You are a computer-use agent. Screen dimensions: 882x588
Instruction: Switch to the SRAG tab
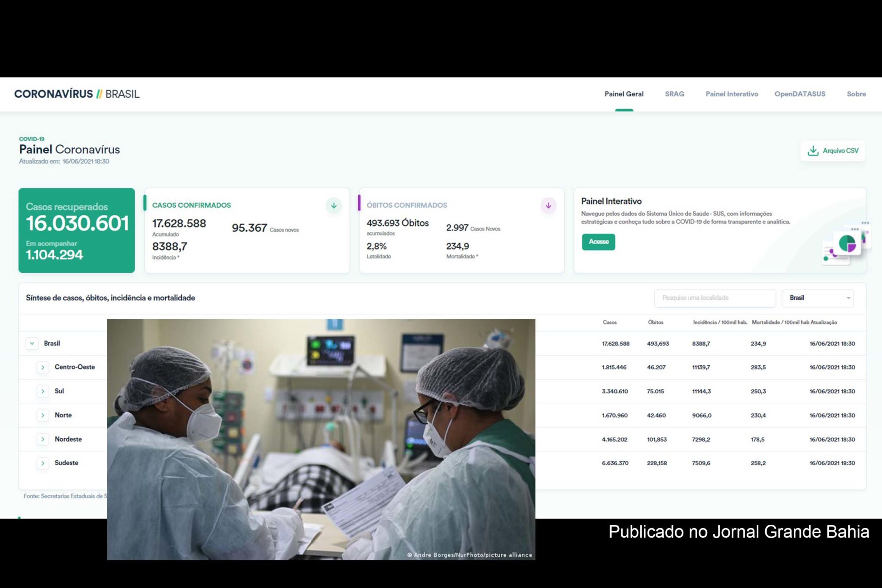point(674,94)
